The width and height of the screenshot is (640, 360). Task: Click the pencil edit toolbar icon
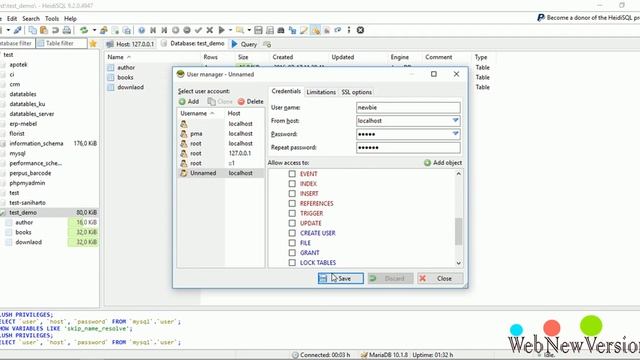click(x=304, y=30)
